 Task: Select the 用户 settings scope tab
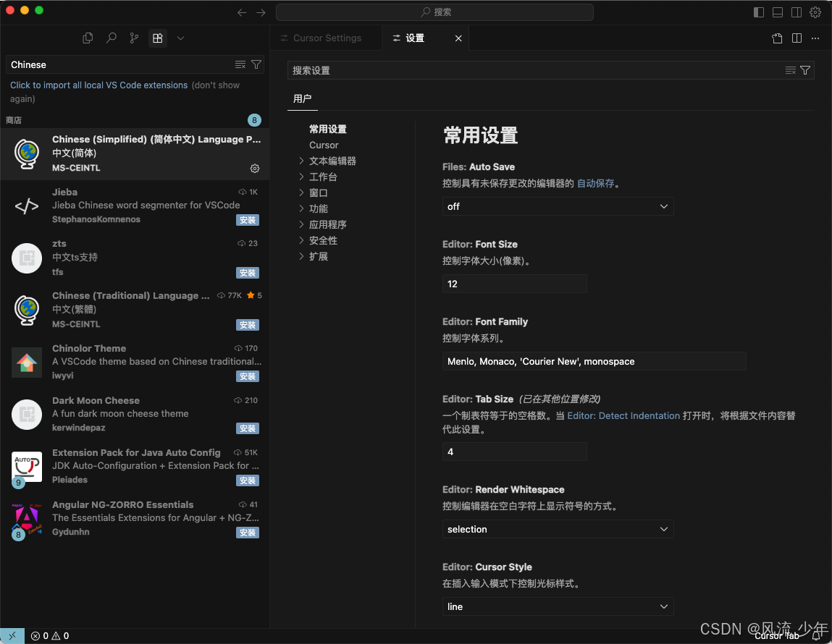point(303,98)
